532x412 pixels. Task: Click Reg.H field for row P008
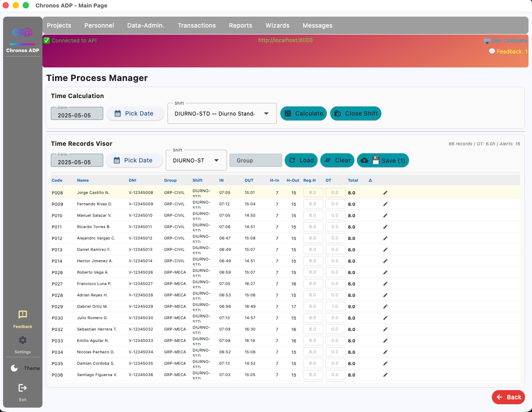(x=313, y=193)
